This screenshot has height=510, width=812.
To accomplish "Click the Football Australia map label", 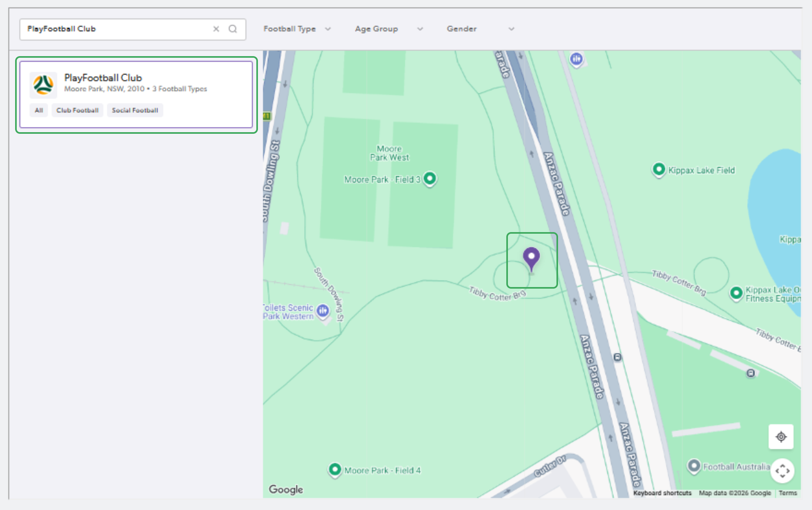I will coord(736,467).
